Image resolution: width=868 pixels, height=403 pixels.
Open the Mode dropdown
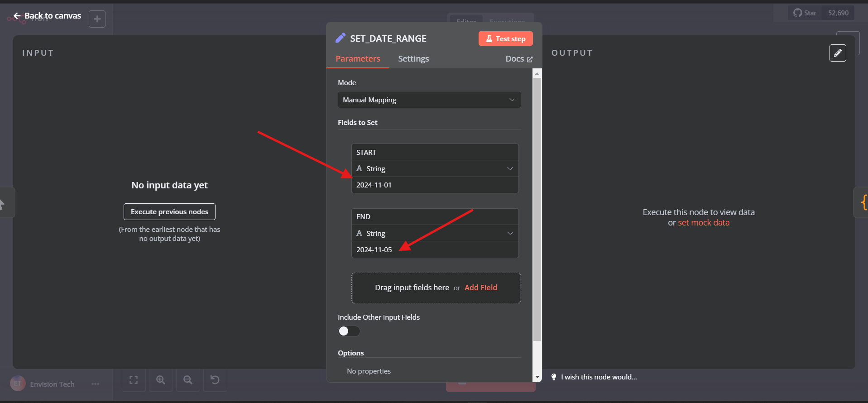click(x=429, y=100)
